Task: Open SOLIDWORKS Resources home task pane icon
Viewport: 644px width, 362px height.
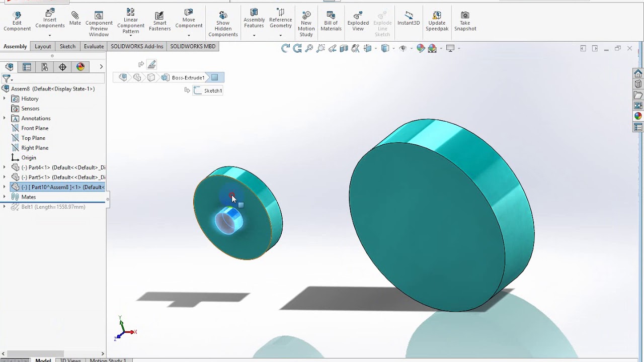Action: point(638,73)
